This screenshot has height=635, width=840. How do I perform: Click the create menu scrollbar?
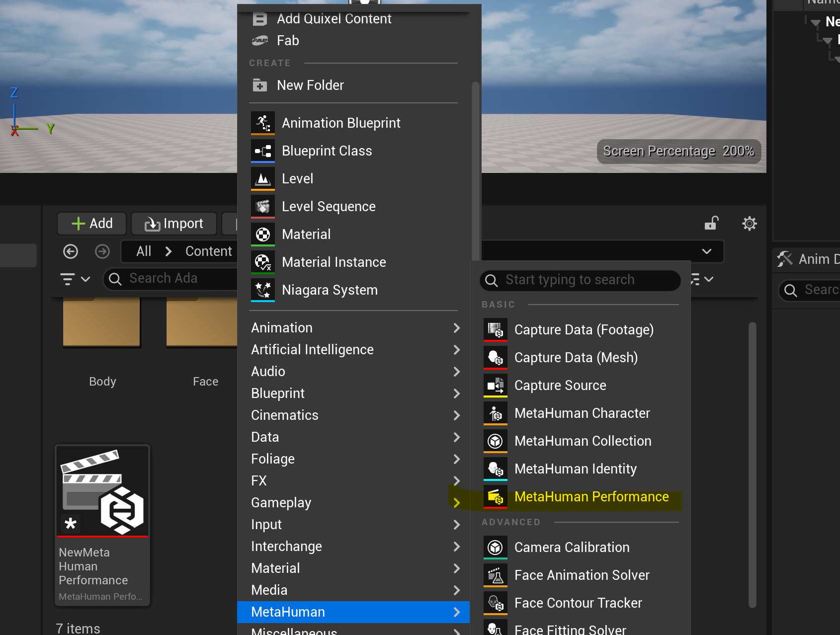click(476, 171)
